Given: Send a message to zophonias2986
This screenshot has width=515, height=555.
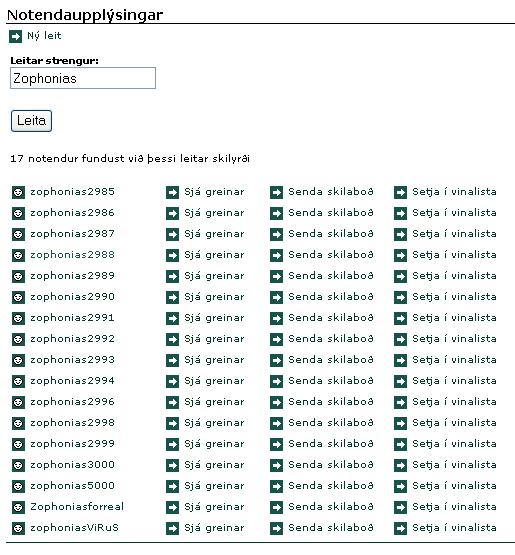Looking at the screenshot, I should (331, 213).
